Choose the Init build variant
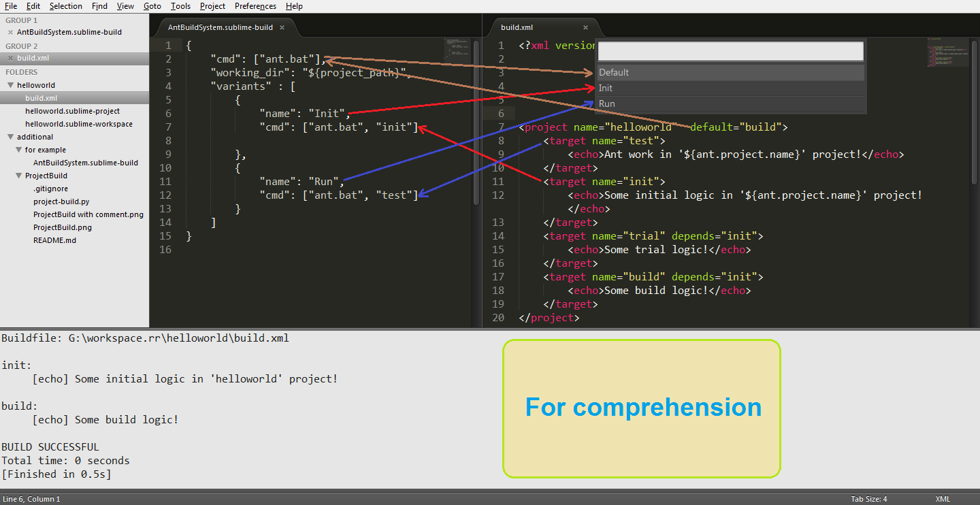This screenshot has width=980, height=505. pos(731,88)
